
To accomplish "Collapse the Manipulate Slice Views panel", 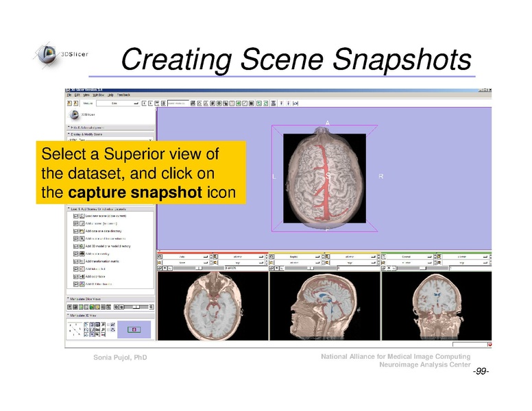I will 110,299.
